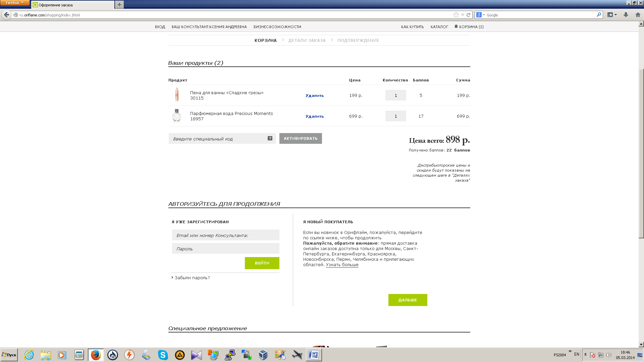
Task: Click the 'Введите специальный код' field
Action: click(222, 138)
